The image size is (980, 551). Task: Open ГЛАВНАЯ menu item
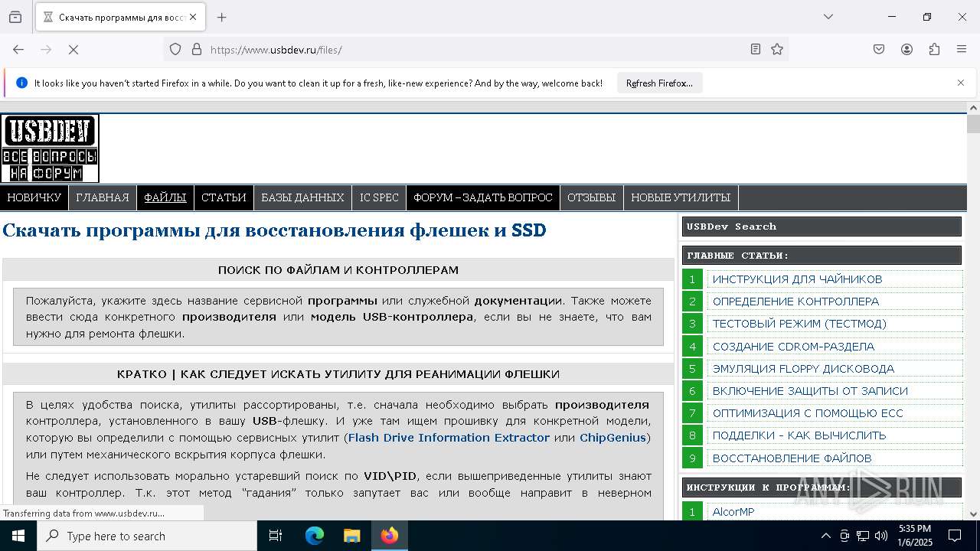click(103, 197)
